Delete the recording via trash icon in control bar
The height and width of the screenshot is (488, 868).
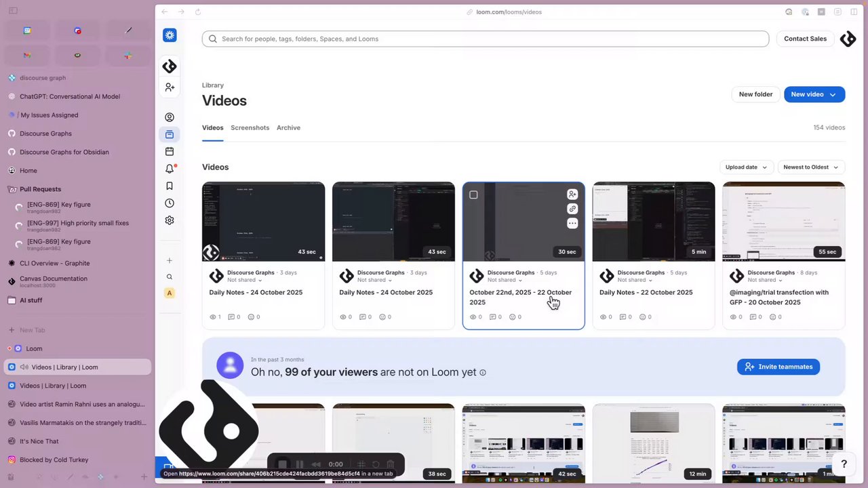coord(391,464)
